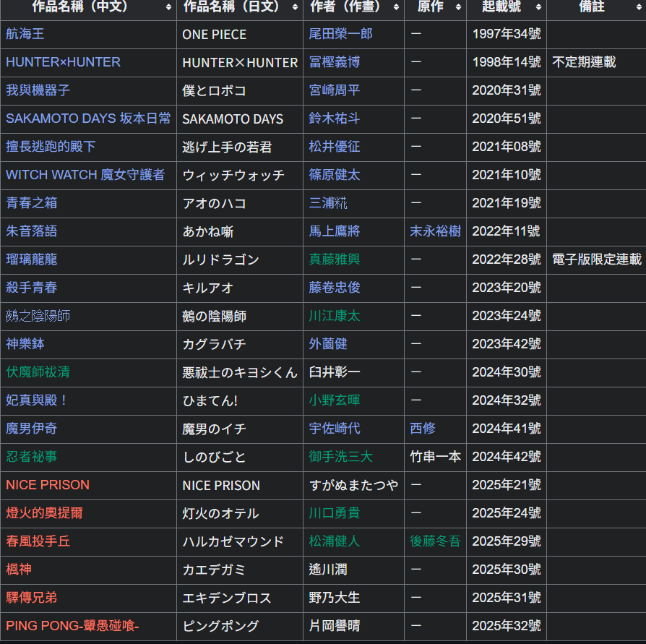Open 篠原健太 author link
This screenshot has width=646, height=644.
pos(335,175)
